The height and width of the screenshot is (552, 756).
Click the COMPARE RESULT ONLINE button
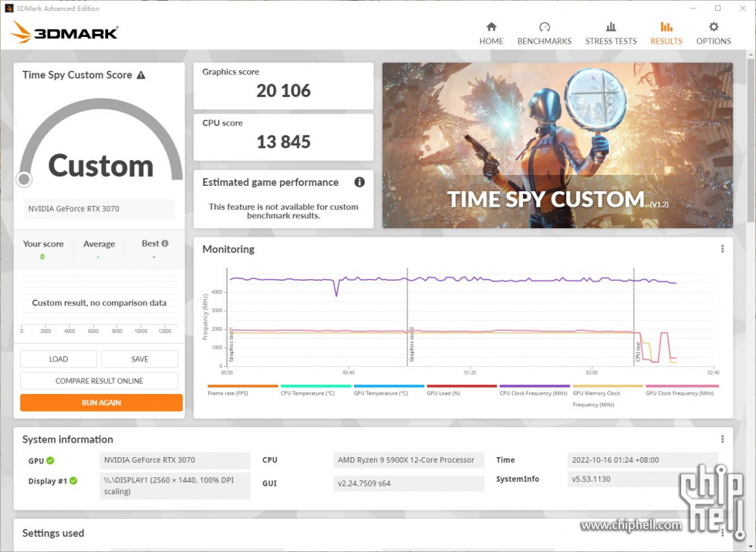pos(100,381)
